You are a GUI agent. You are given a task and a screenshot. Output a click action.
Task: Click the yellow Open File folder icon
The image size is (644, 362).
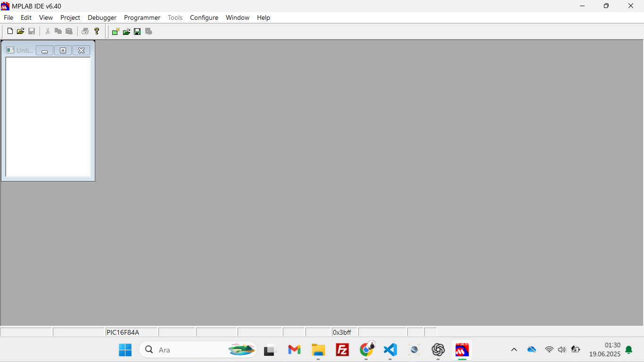pyautogui.click(x=20, y=31)
